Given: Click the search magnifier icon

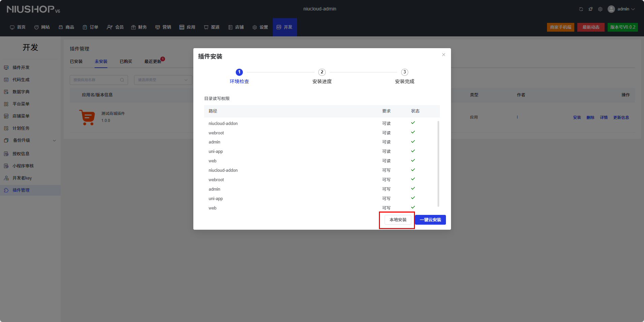Looking at the screenshot, I should [x=122, y=80].
